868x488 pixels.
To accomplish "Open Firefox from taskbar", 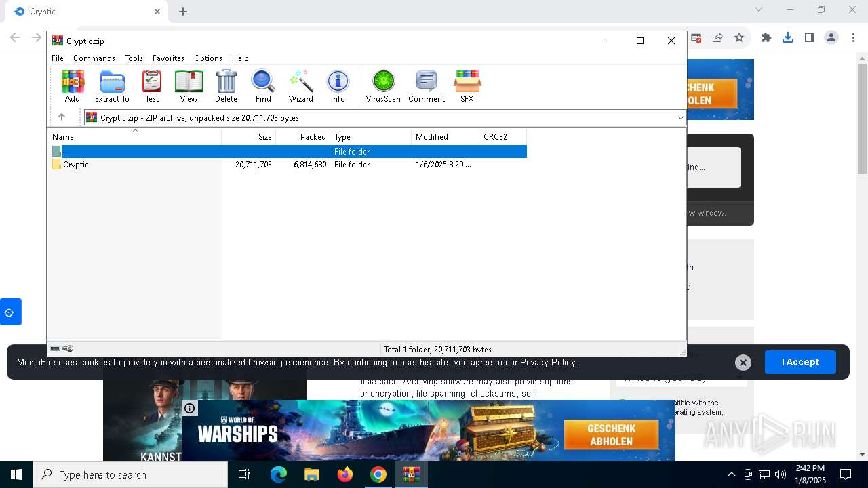I will click(x=345, y=474).
